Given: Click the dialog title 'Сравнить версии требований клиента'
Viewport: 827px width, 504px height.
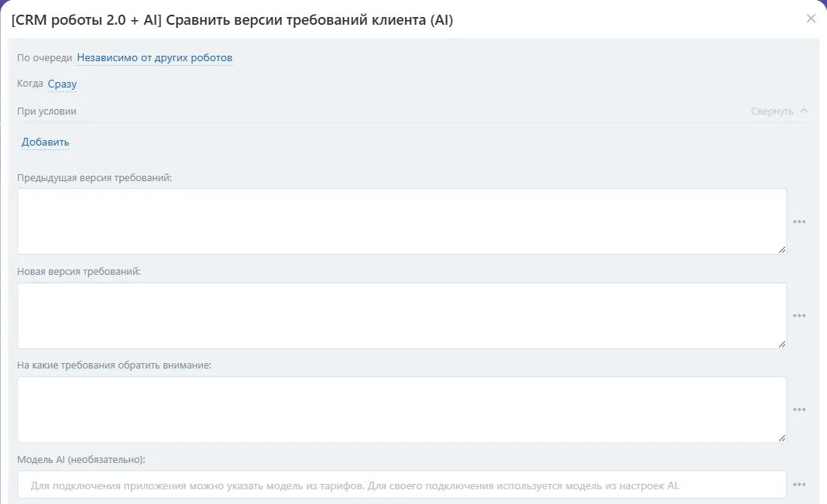Looking at the screenshot, I should click(296, 19).
